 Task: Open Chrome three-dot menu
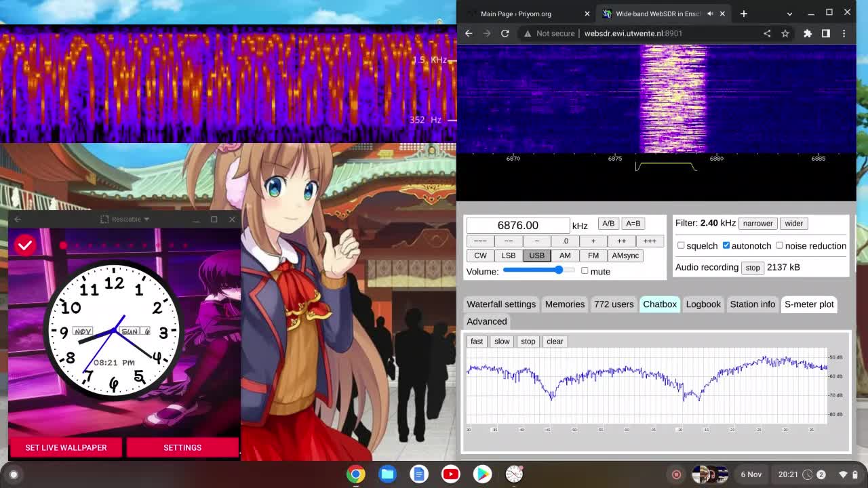(x=844, y=33)
